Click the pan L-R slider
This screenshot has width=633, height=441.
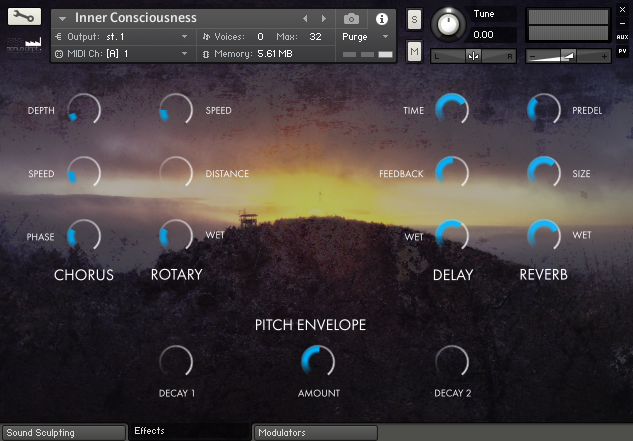click(x=473, y=56)
